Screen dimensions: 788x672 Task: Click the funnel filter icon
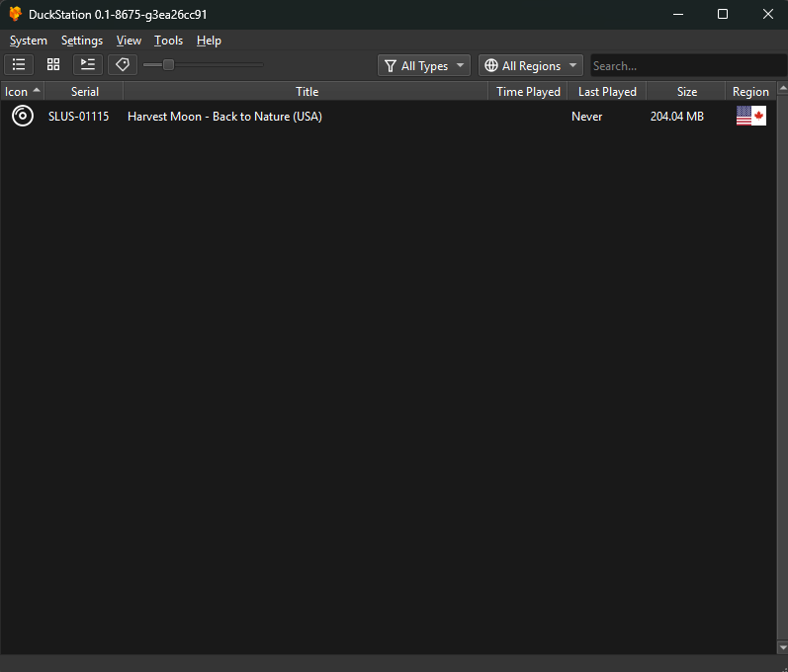(391, 66)
